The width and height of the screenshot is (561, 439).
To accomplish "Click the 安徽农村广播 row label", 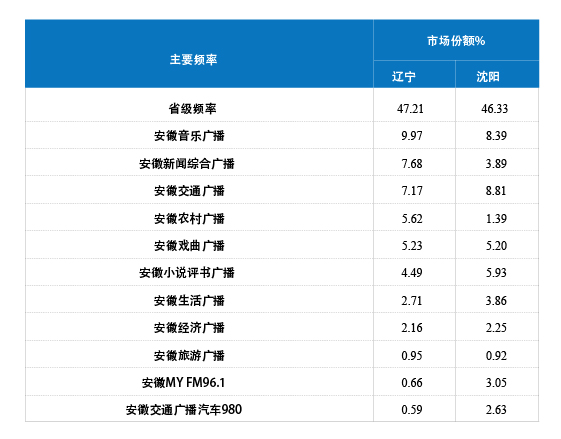I will click(x=189, y=218).
